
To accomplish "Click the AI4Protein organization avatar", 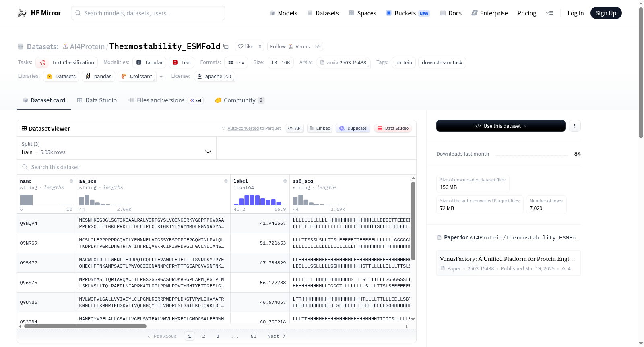I will click(x=65, y=47).
